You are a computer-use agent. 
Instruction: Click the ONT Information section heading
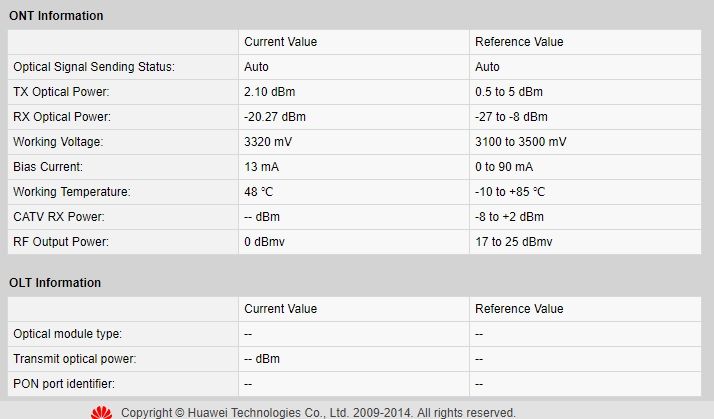(56, 16)
